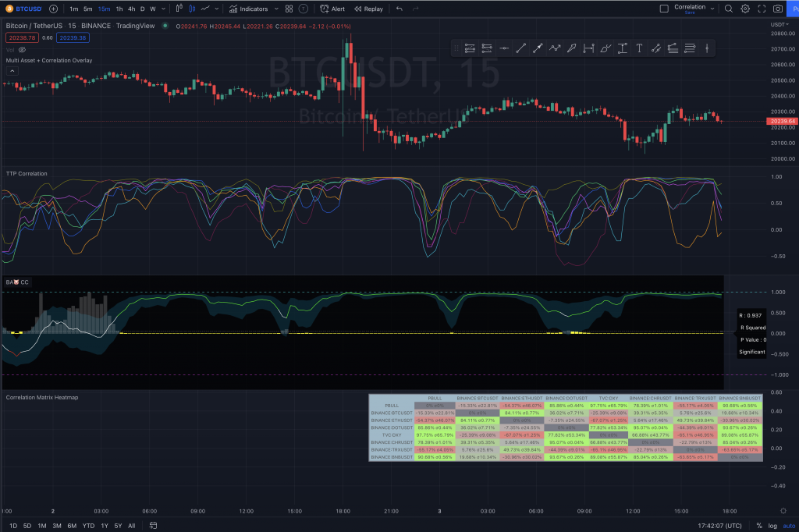Redo the last chart action
This screenshot has width=799, height=532.
(x=415, y=9)
